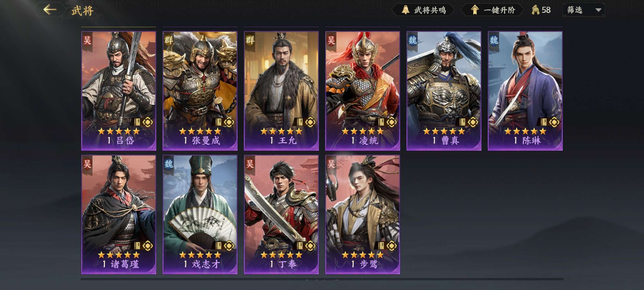Select the 张曼成 general card
Viewport: 644px width, 290px height.
pyautogui.click(x=200, y=91)
